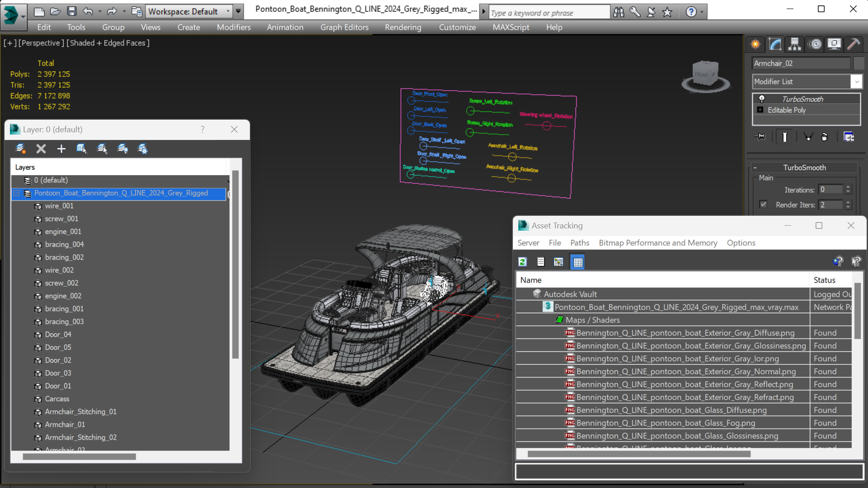Screen dimensions: 868x488
Task: Click the Project Folder icon beside Redo
Action: 136,11
